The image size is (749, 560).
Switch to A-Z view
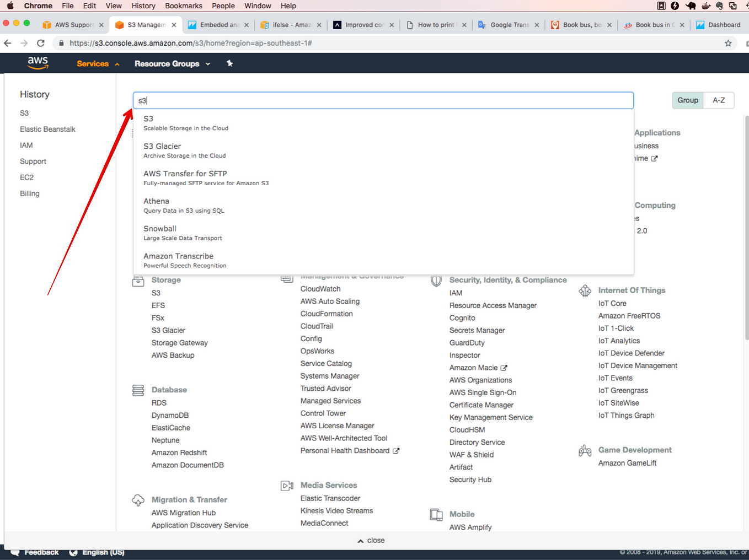click(719, 100)
